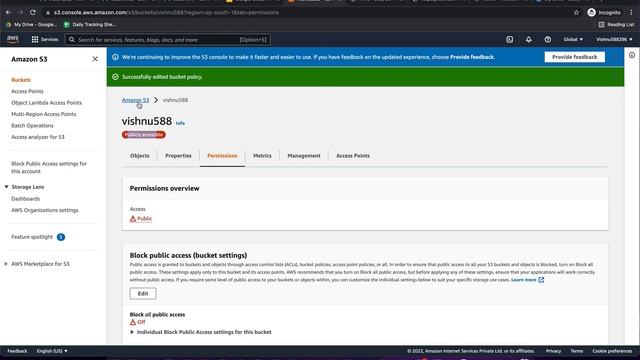Open Daily Tracking Sheet bookmark

tap(90, 24)
